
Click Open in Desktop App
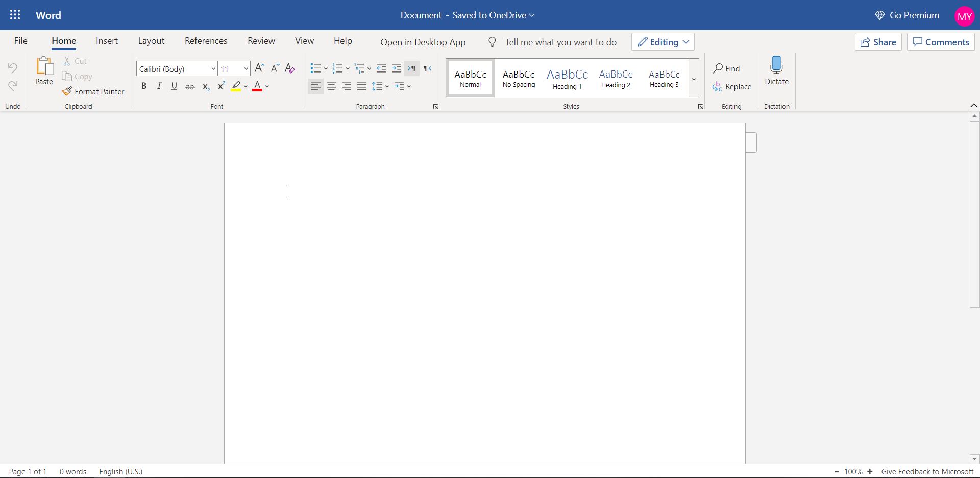coord(423,42)
